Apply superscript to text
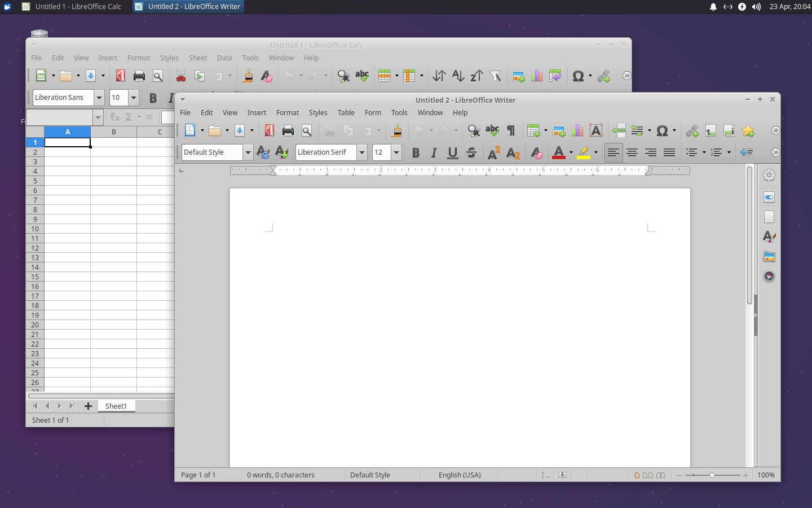The width and height of the screenshot is (812, 508). pos(493,152)
